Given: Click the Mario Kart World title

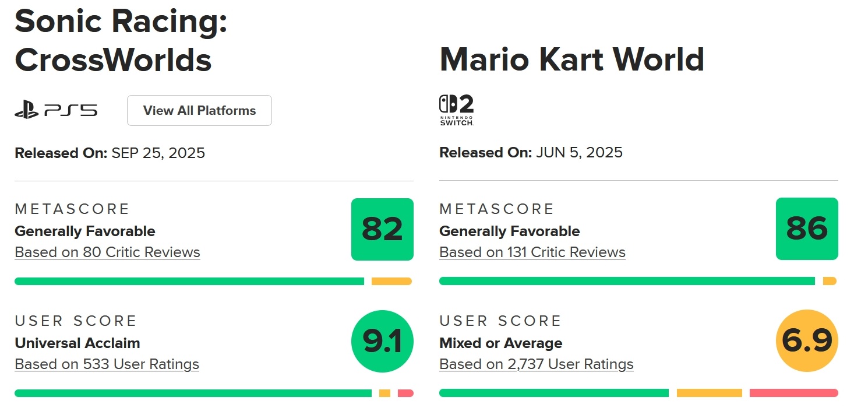Looking at the screenshot, I should click(x=571, y=59).
